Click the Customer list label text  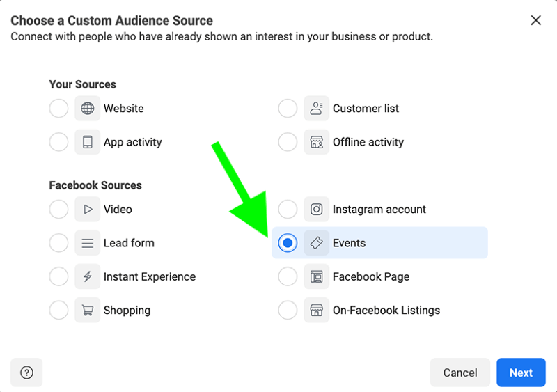pyautogui.click(x=366, y=108)
